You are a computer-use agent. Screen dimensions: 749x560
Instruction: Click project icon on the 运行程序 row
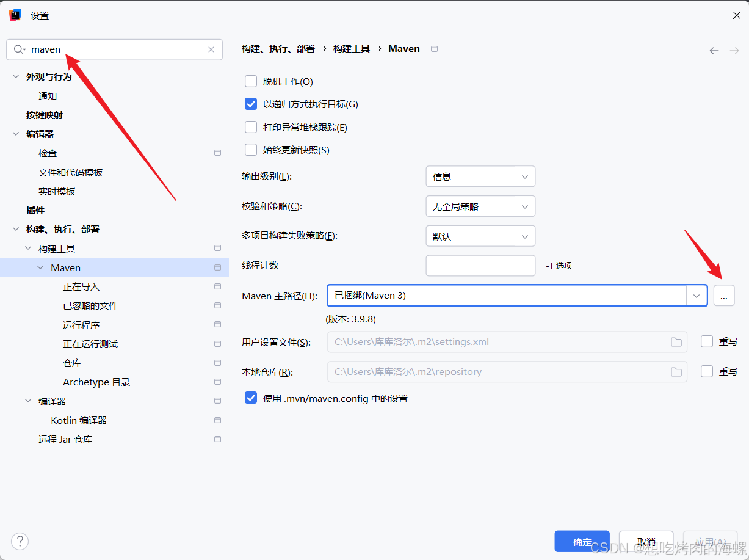(x=217, y=325)
